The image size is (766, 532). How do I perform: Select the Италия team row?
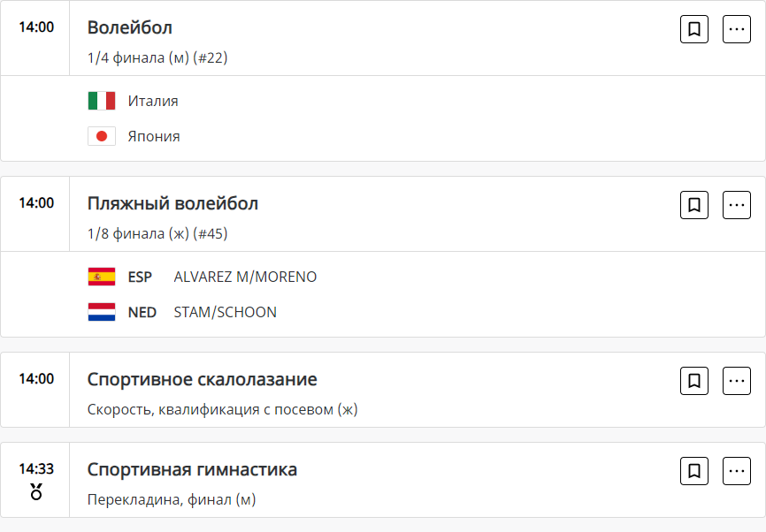[153, 101]
